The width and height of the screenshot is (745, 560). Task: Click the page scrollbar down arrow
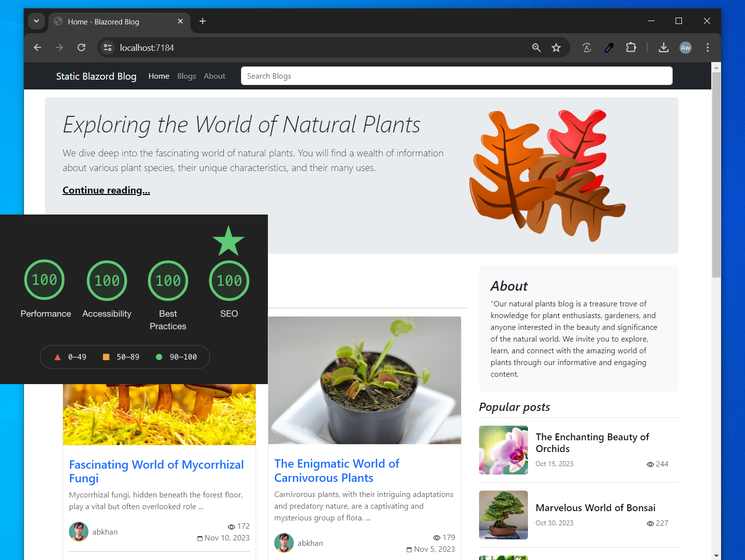coord(716,555)
